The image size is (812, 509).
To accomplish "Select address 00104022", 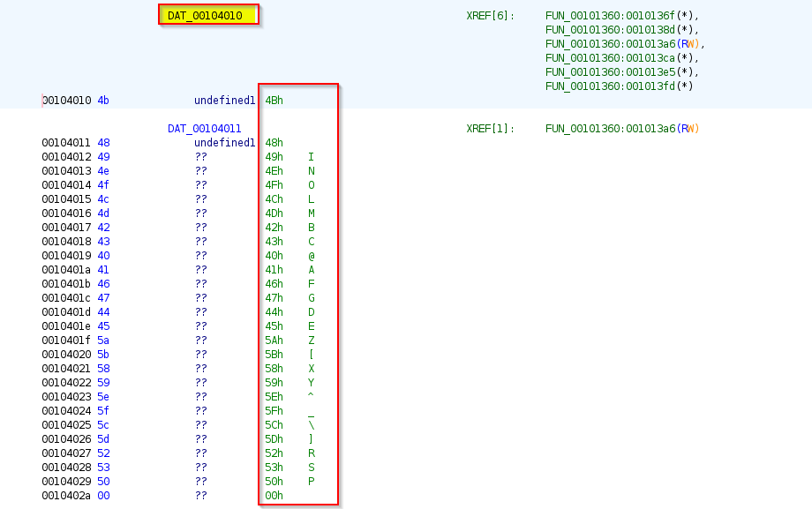I will [x=66, y=383].
